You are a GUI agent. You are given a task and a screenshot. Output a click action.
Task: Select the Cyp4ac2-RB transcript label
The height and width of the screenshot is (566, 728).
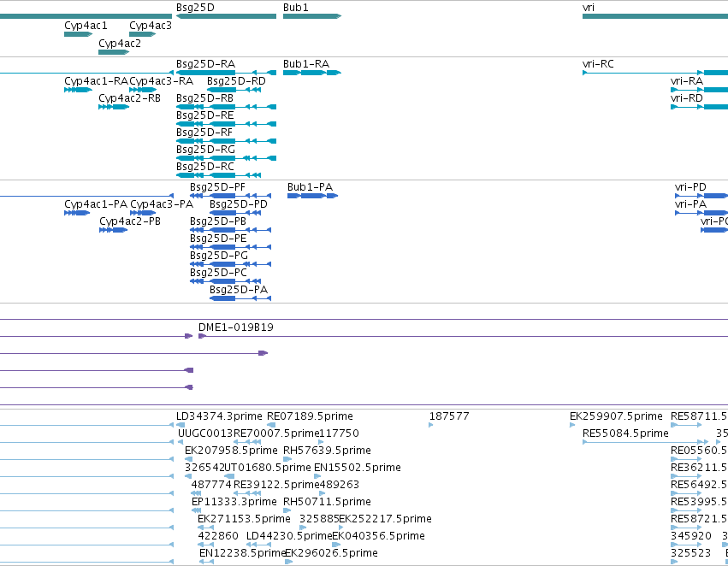(129, 98)
